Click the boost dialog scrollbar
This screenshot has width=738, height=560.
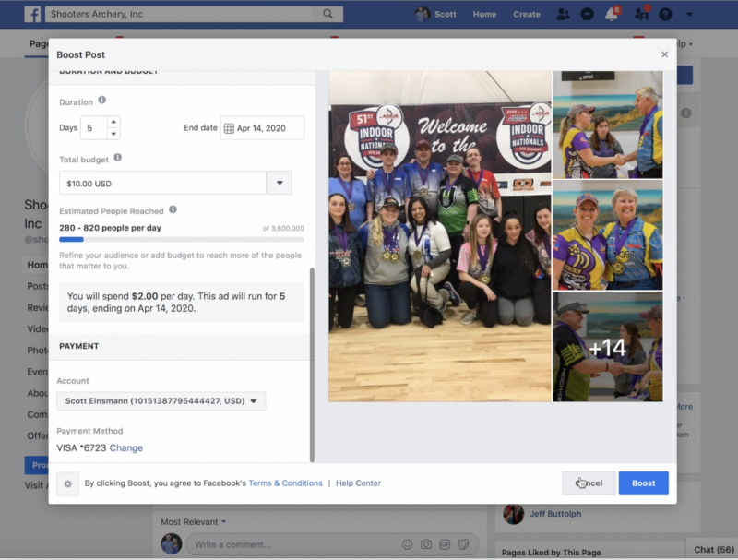coord(312,364)
